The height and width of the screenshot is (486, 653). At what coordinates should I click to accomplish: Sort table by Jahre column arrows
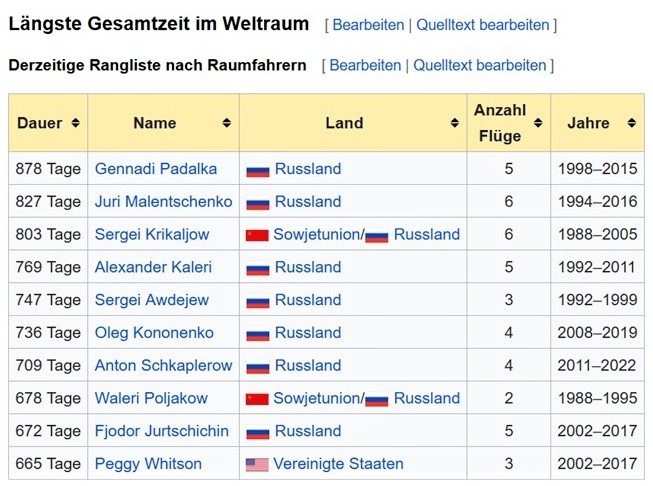coord(632,124)
